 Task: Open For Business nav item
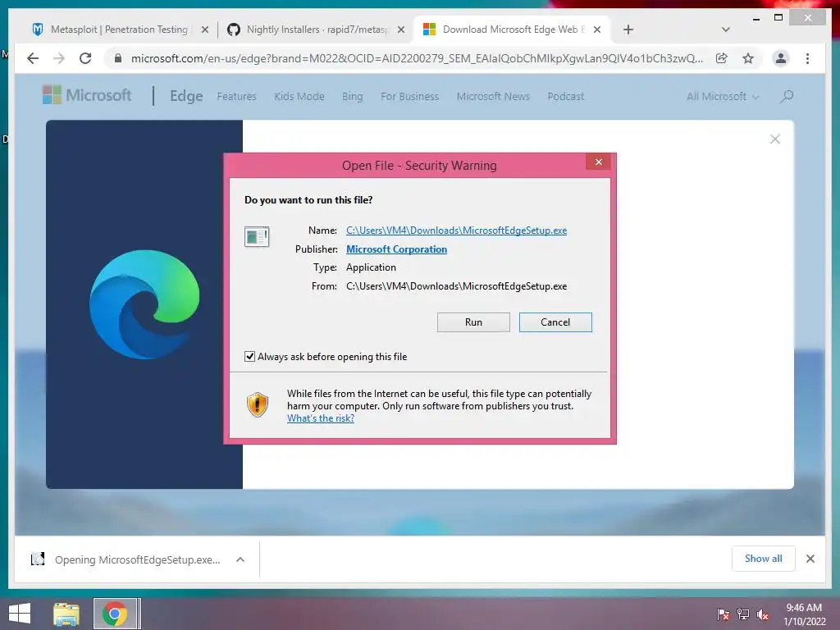point(410,97)
